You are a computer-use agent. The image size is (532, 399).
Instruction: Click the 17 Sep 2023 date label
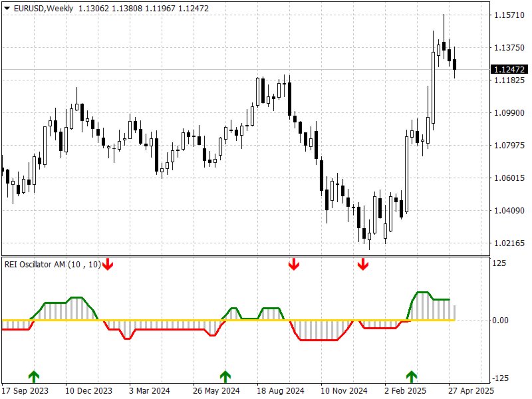(25, 391)
